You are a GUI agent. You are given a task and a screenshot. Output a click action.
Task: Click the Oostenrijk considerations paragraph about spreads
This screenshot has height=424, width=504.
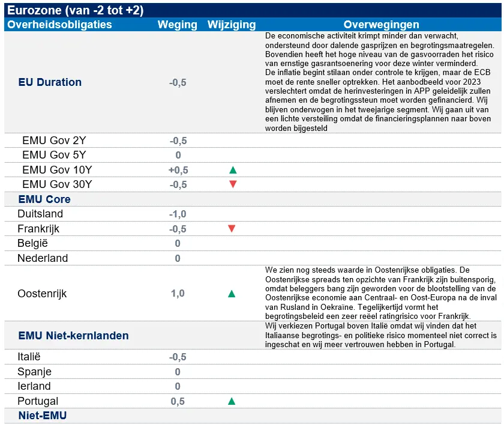point(381,294)
